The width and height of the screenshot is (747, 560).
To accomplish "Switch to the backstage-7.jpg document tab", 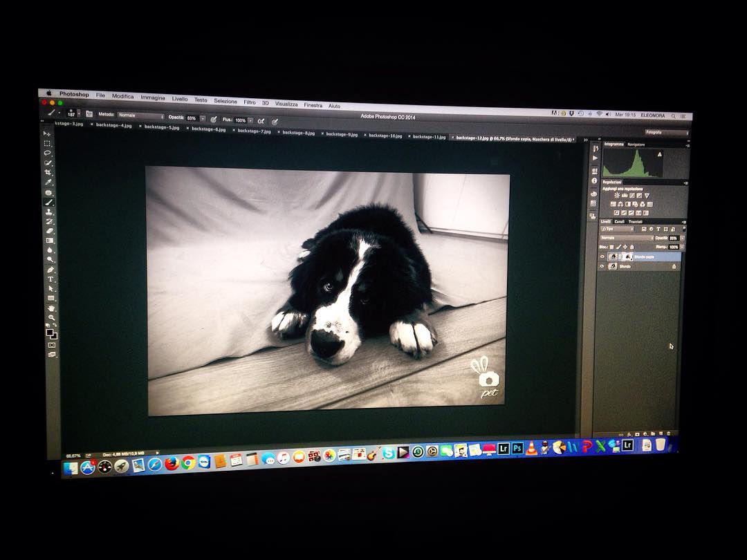I will (253, 131).
